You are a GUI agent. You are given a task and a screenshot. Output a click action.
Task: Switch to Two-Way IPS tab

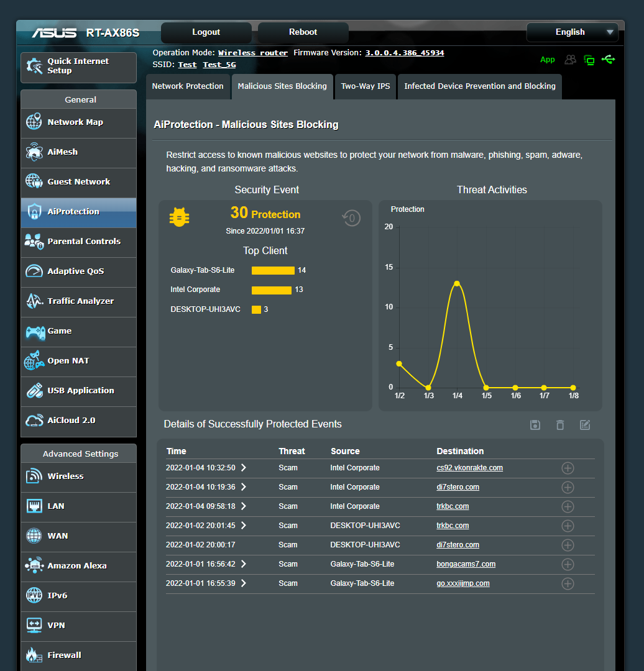[x=366, y=86]
